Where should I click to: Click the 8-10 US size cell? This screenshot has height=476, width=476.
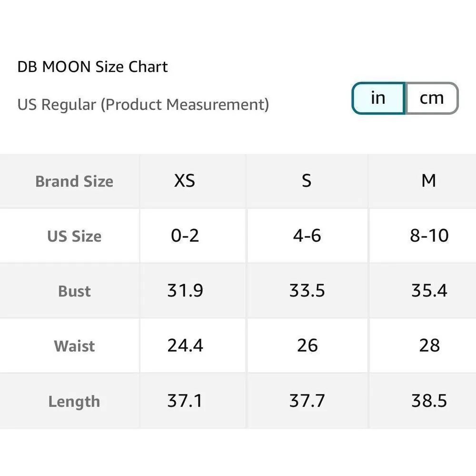(x=429, y=236)
